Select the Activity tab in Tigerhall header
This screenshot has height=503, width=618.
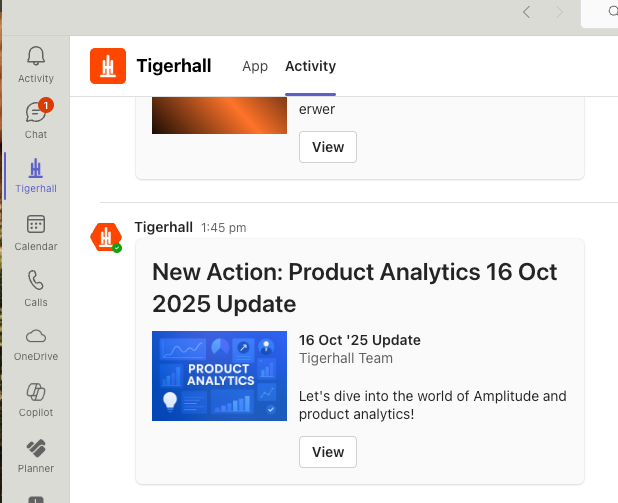(311, 66)
